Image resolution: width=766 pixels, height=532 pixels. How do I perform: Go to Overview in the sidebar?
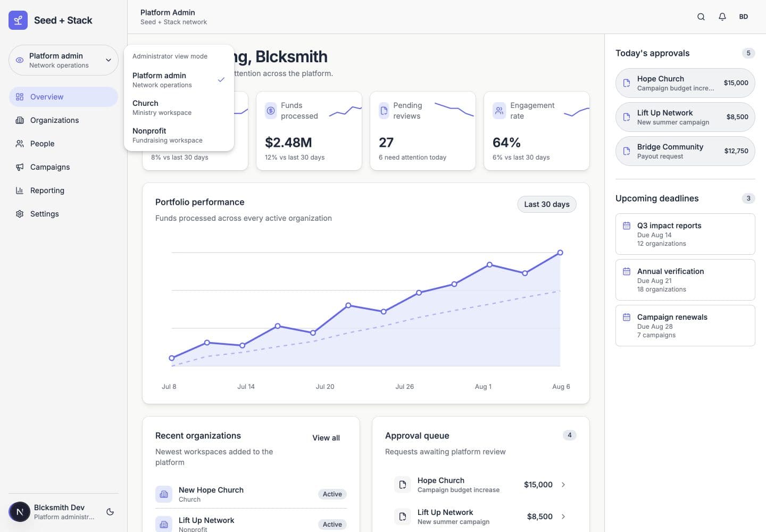point(63,97)
